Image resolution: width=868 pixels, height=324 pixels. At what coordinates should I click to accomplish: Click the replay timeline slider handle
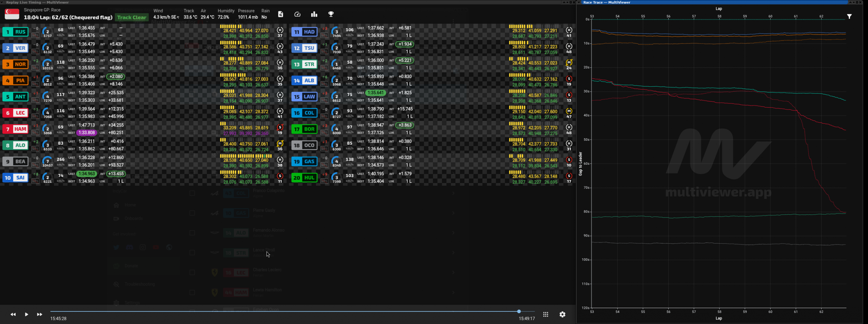pyautogui.click(x=519, y=311)
